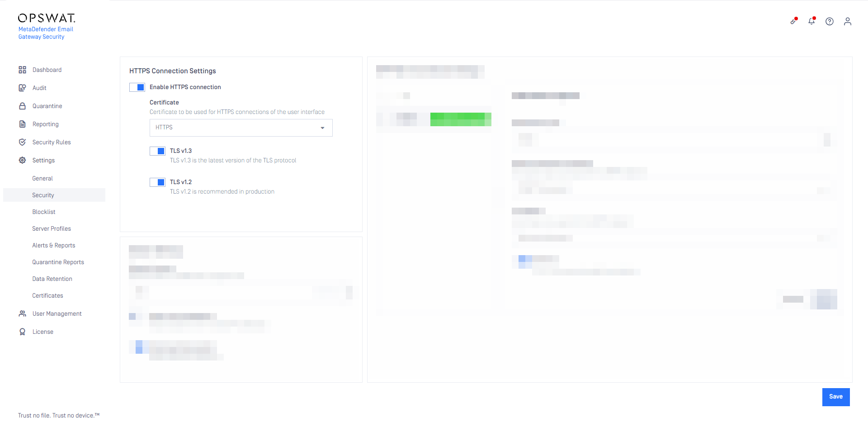The image size is (868, 432).
Task: Click the Security Rules shield icon
Action: coord(22,142)
